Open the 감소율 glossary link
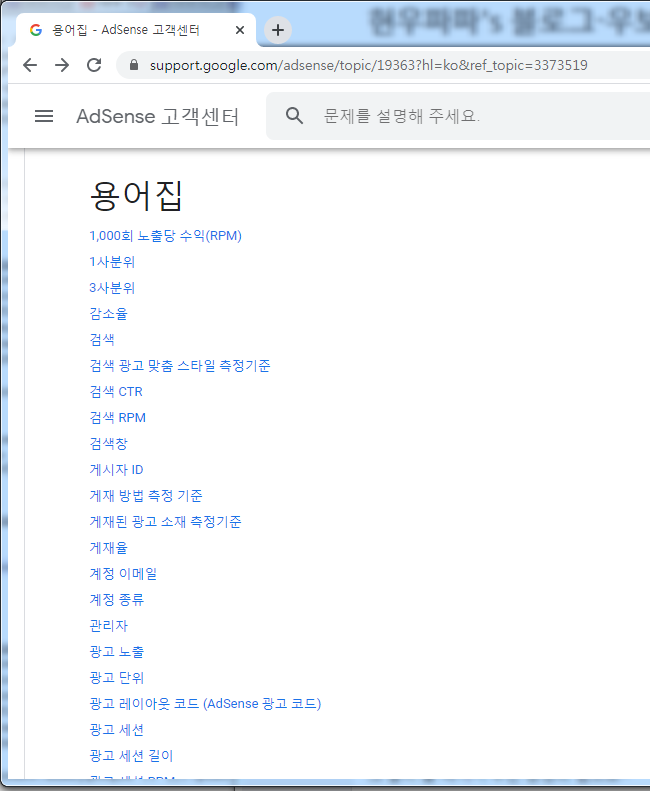 pyautogui.click(x=109, y=314)
